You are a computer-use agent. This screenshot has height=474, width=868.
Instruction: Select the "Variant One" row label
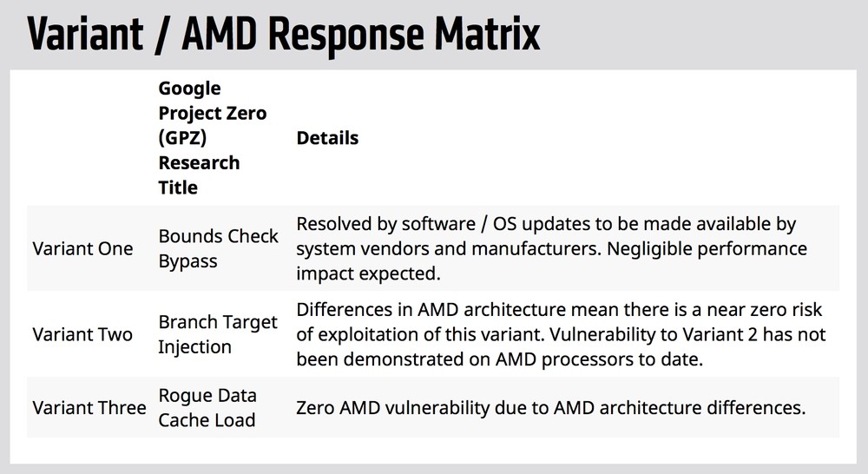tap(82, 248)
